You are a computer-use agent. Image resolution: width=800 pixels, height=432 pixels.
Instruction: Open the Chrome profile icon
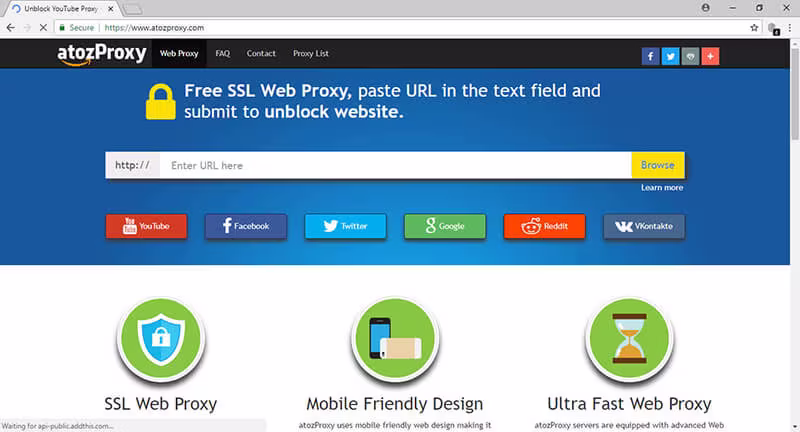pos(706,8)
